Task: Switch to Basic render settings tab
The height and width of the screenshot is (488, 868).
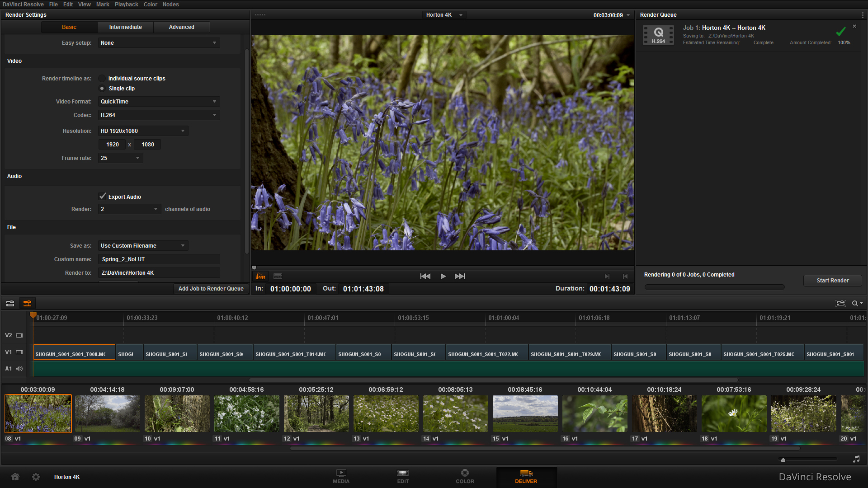Action: pos(69,27)
